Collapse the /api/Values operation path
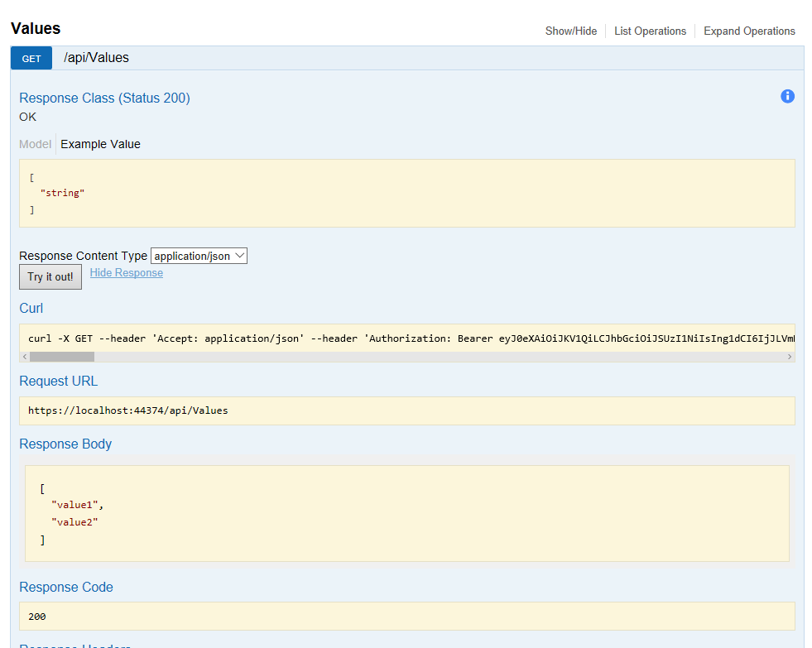The width and height of the screenshot is (812, 648). coord(96,58)
